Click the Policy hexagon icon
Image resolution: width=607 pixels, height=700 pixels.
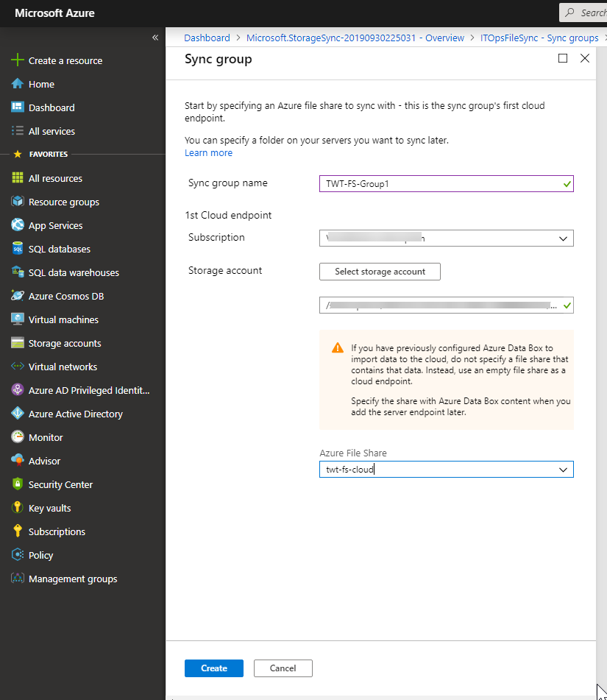(x=18, y=554)
